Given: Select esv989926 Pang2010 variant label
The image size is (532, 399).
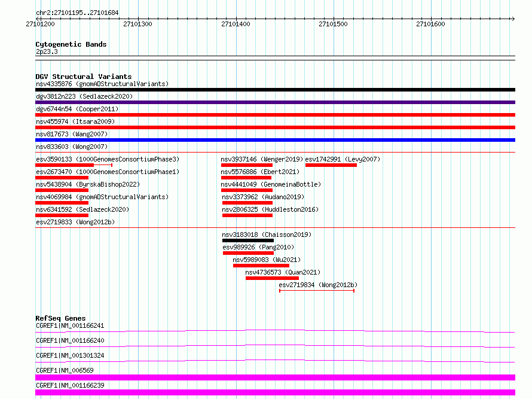Looking at the screenshot, I should pyautogui.click(x=258, y=247).
